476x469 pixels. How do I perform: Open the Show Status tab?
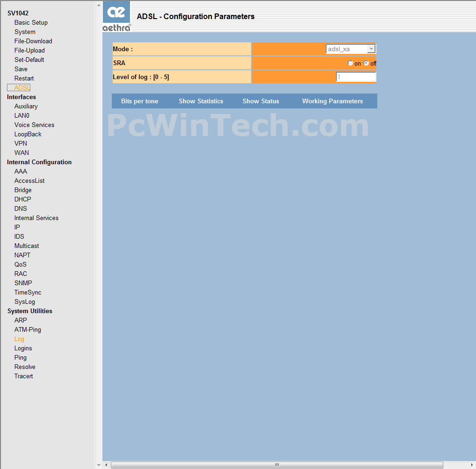click(x=261, y=101)
